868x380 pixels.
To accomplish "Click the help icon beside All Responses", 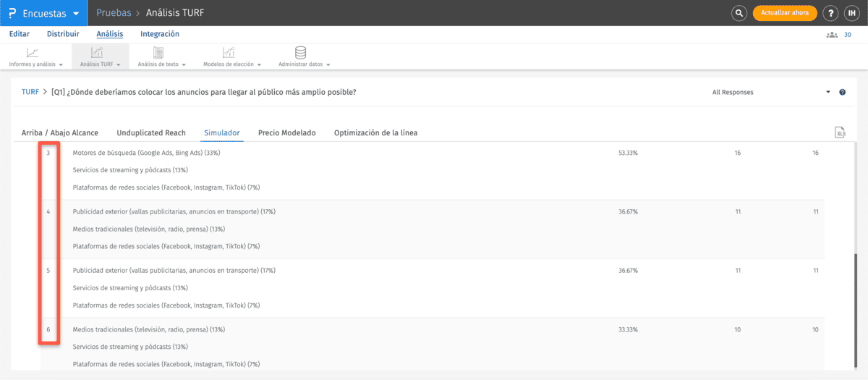I will (x=843, y=93).
